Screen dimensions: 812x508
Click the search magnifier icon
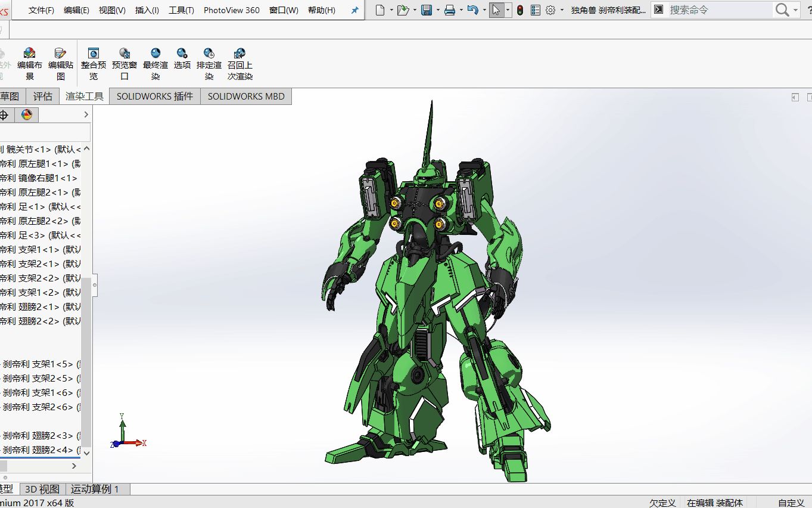click(782, 10)
